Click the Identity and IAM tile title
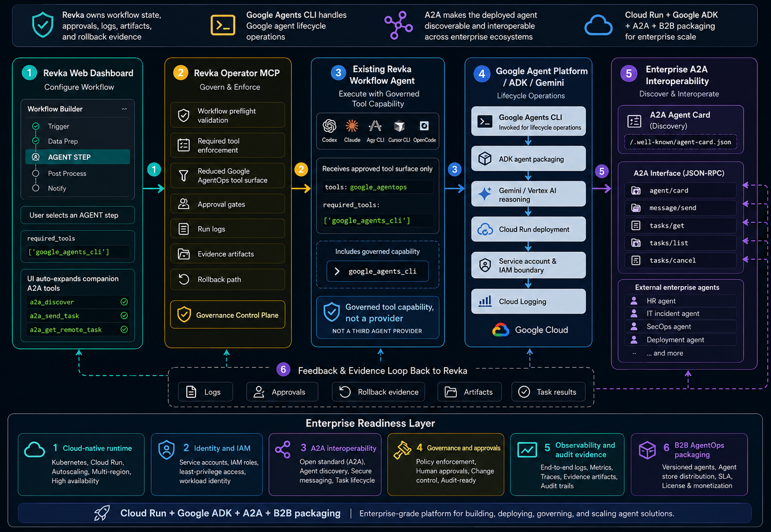The image size is (771, 532). coord(222,448)
